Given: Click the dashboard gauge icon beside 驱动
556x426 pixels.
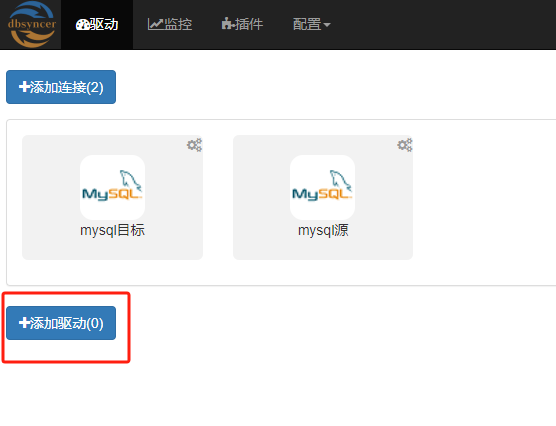Looking at the screenshot, I should pyautogui.click(x=82, y=24).
